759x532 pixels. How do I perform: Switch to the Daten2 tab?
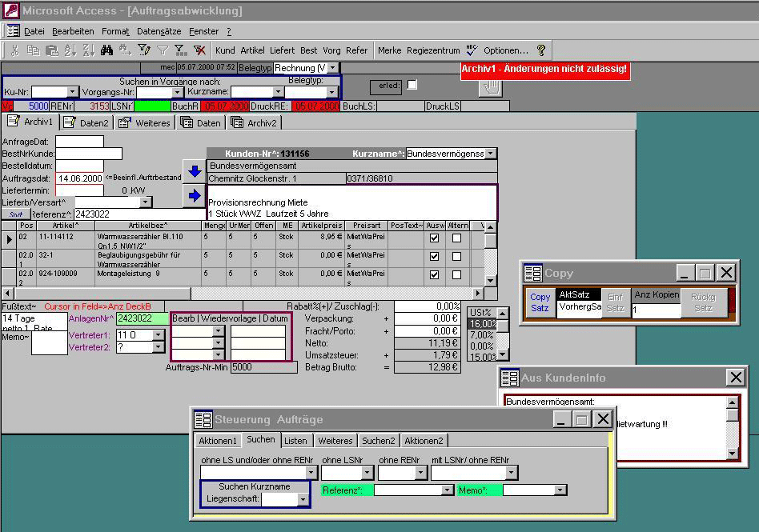86,122
